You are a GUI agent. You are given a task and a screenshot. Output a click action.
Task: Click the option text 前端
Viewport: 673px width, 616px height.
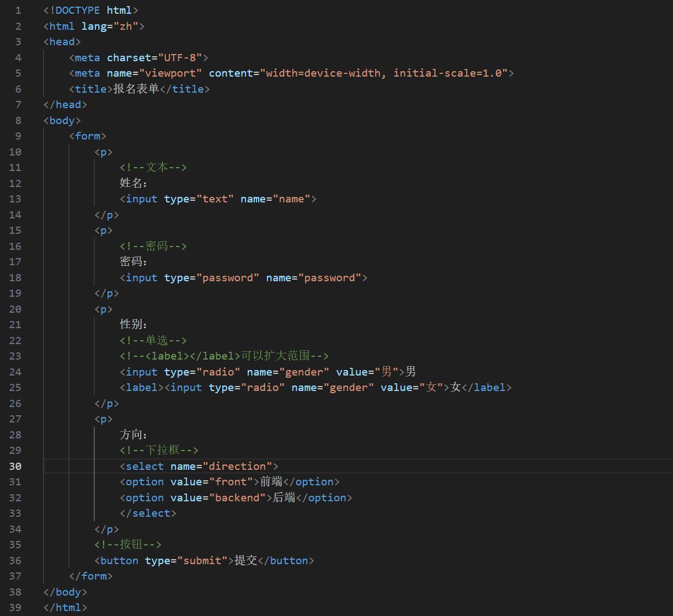pos(271,481)
